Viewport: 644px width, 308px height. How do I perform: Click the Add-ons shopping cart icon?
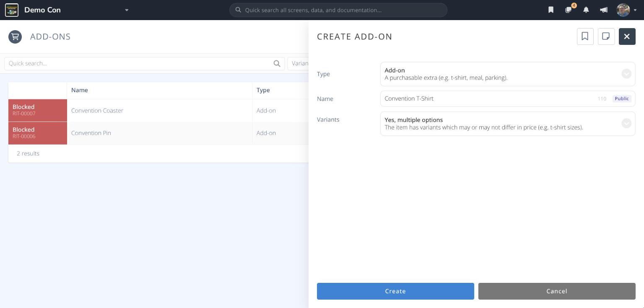15,36
